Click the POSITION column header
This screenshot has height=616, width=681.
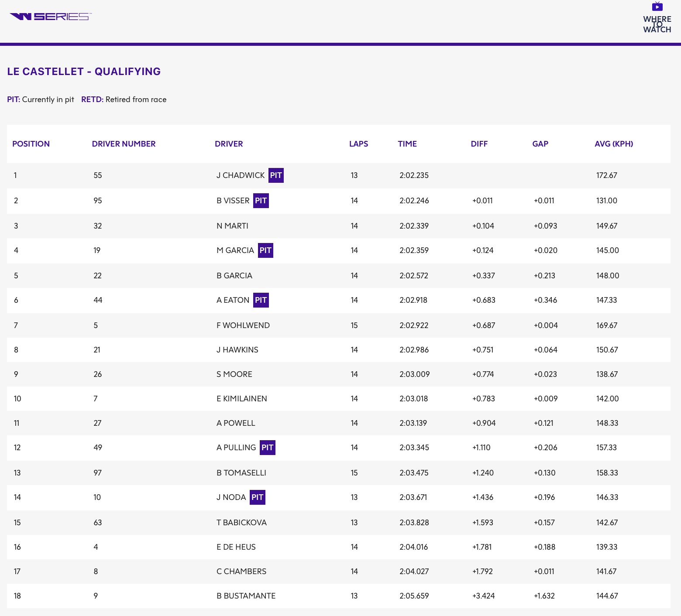(31, 144)
